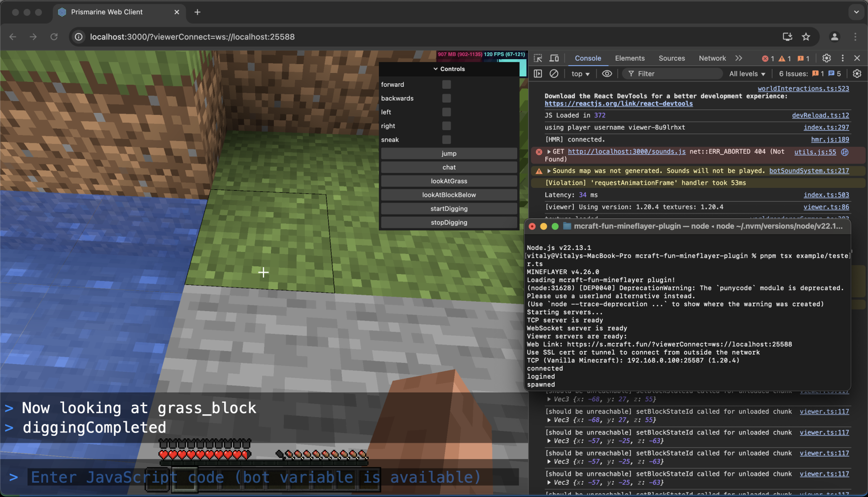Close the DevTools panel
This screenshot has height=497, width=868.
tap(857, 58)
